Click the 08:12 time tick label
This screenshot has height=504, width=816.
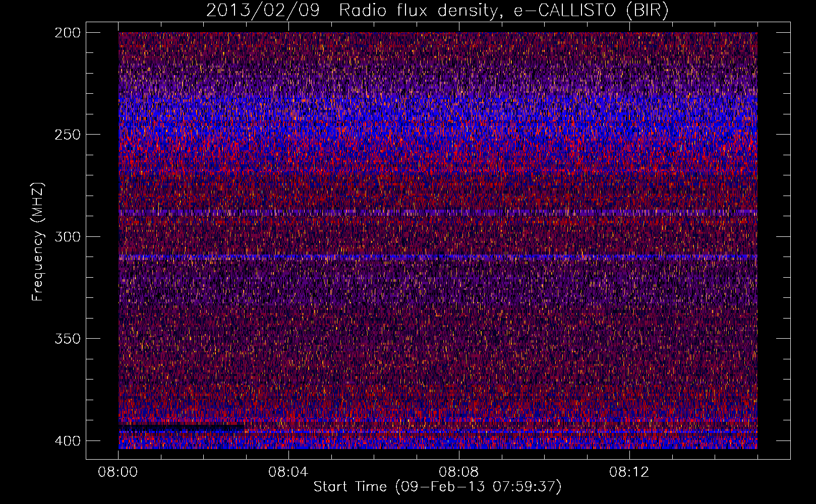coord(629,472)
